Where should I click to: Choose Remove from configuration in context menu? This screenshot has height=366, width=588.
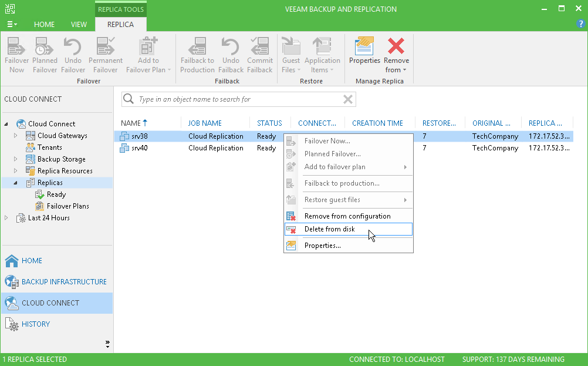(349, 216)
